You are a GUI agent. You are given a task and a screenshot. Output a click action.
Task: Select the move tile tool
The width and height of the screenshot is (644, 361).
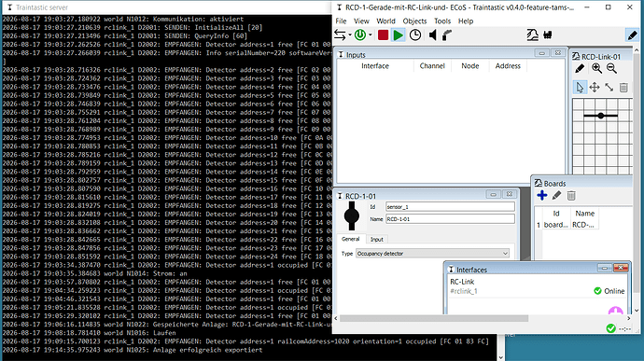coord(595,87)
